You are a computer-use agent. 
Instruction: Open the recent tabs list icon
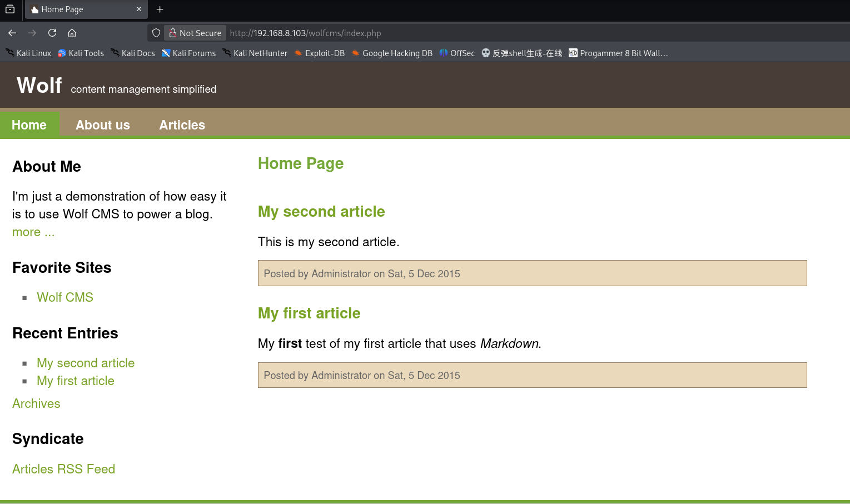[10, 9]
